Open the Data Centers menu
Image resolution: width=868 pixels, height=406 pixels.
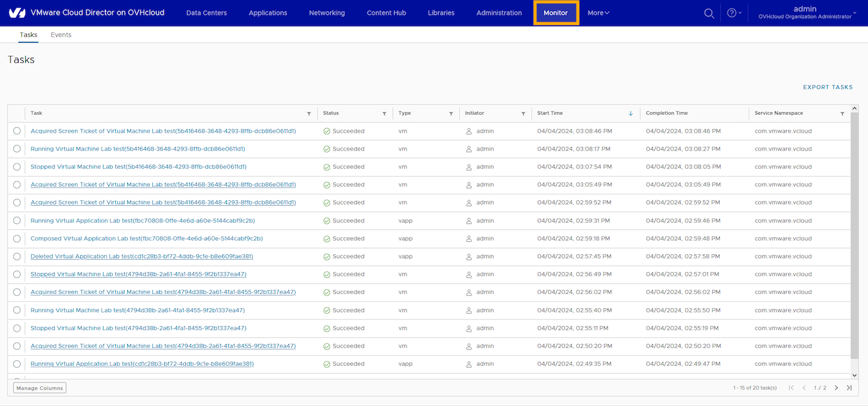(206, 13)
